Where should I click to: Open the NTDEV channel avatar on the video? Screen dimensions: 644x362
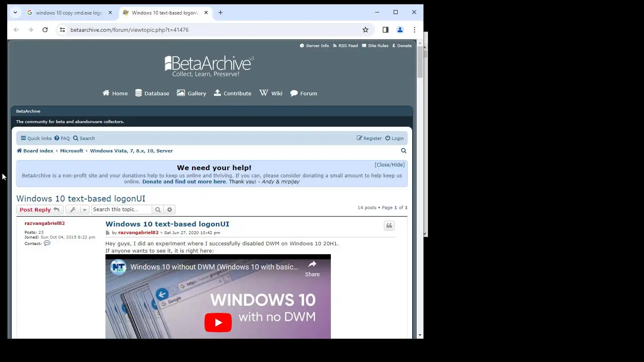(x=118, y=267)
